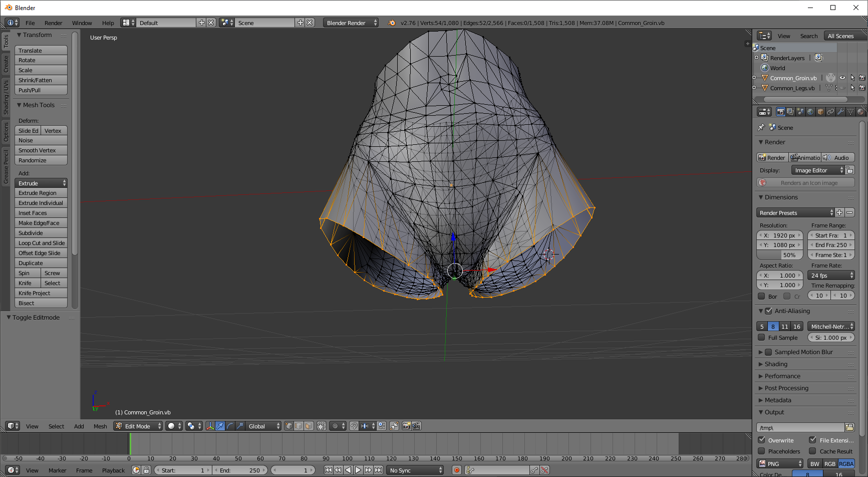Click the Play animation button in timeline
The width and height of the screenshot is (868, 477).
click(x=358, y=470)
